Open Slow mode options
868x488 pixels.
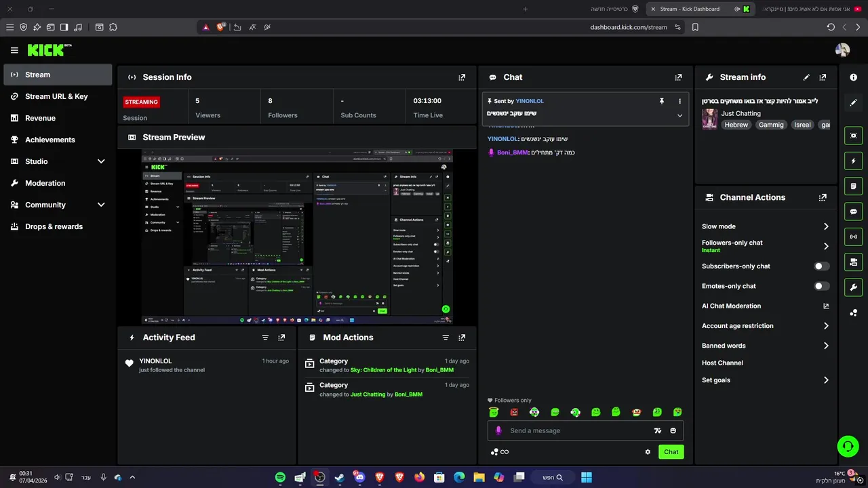click(x=766, y=226)
